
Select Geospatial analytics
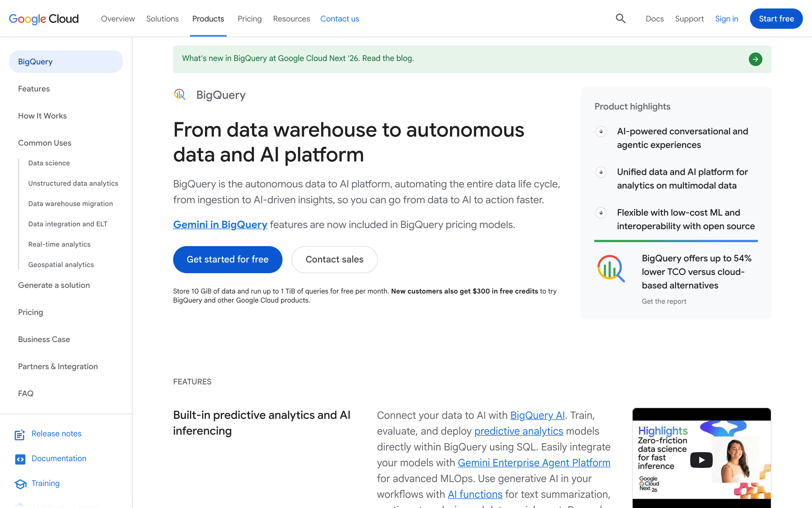coord(61,265)
